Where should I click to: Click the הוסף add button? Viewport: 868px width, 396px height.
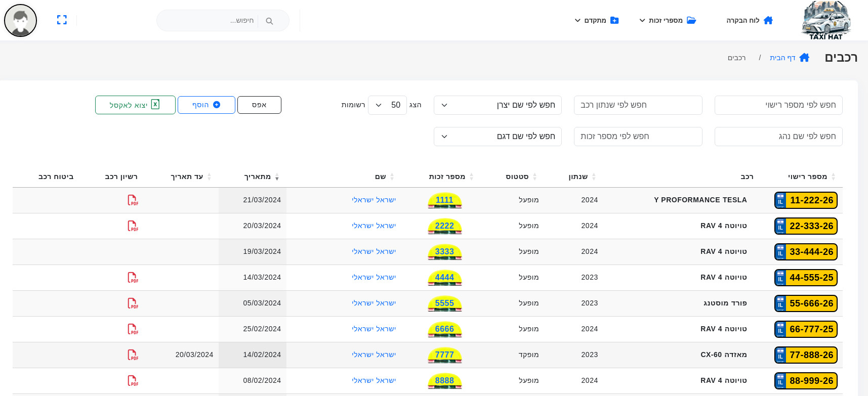pyautogui.click(x=206, y=105)
